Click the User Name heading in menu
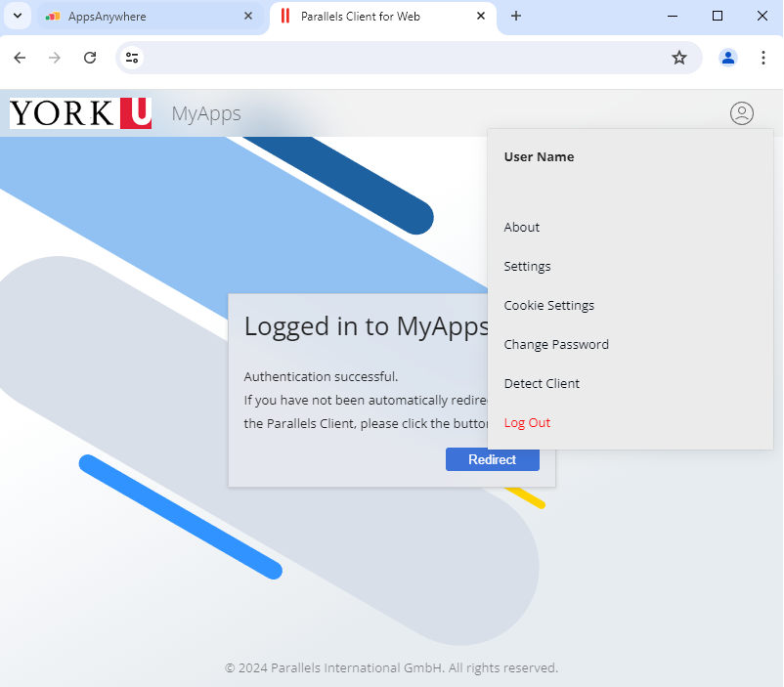The image size is (784, 687). click(539, 157)
